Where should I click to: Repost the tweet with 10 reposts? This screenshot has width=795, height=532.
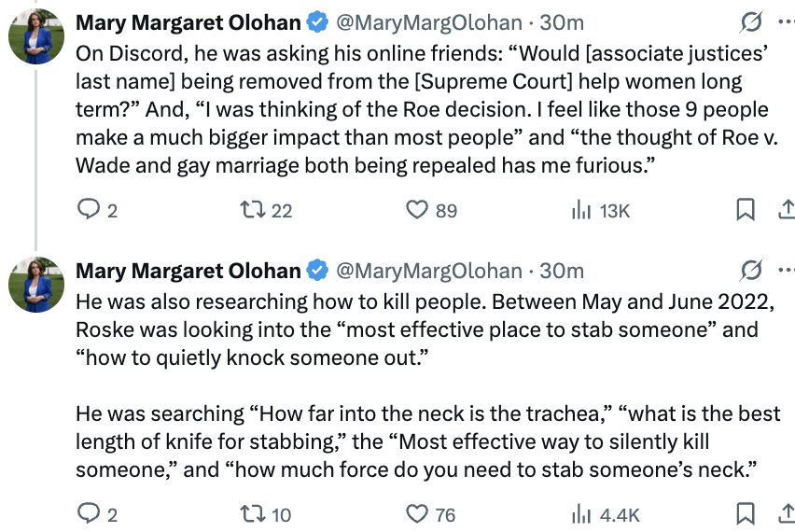click(x=251, y=512)
